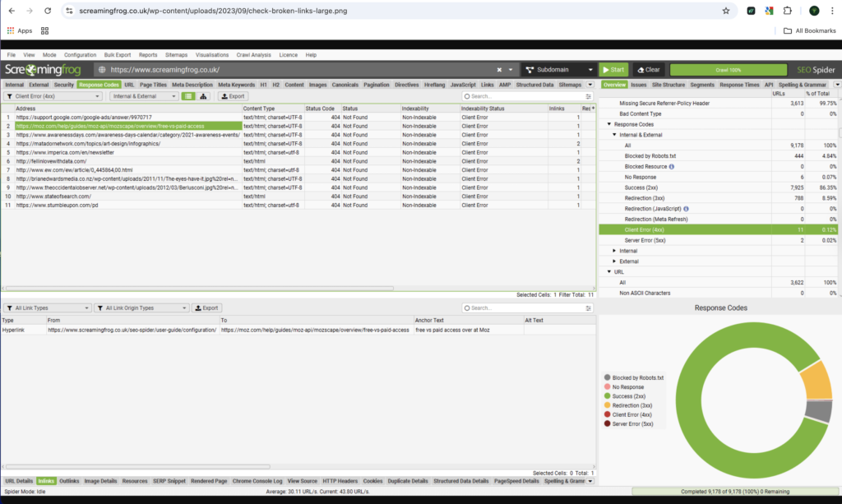
Task: Switch to crawl tree view using the tree toggle
Action: tap(204, 96)
